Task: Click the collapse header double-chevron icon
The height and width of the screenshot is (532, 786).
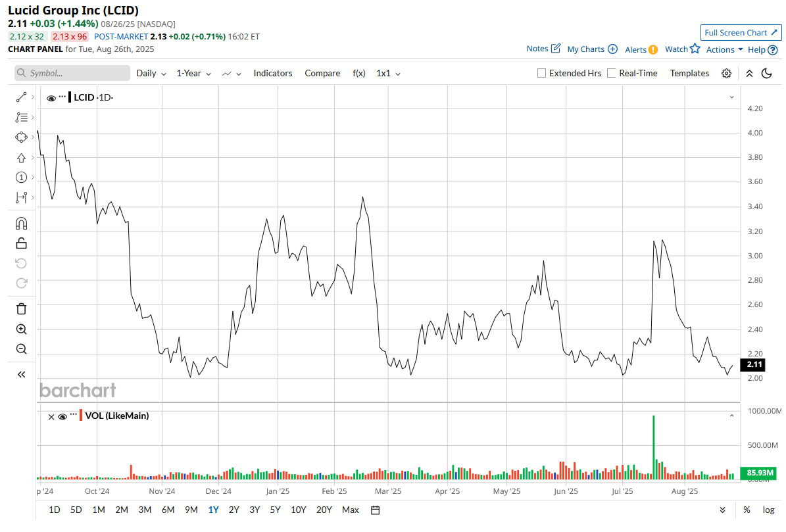Action: pyautogui.click(x=749, y=74)
